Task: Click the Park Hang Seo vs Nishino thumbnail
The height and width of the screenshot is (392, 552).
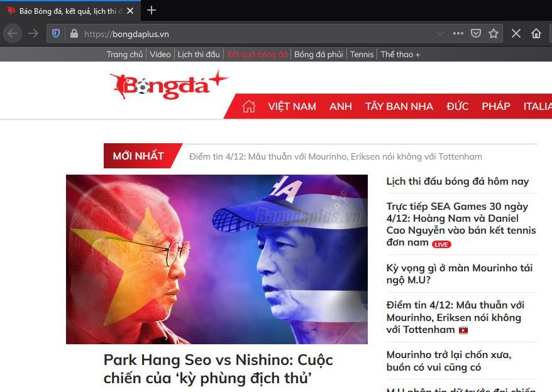Action: [217, 259]
